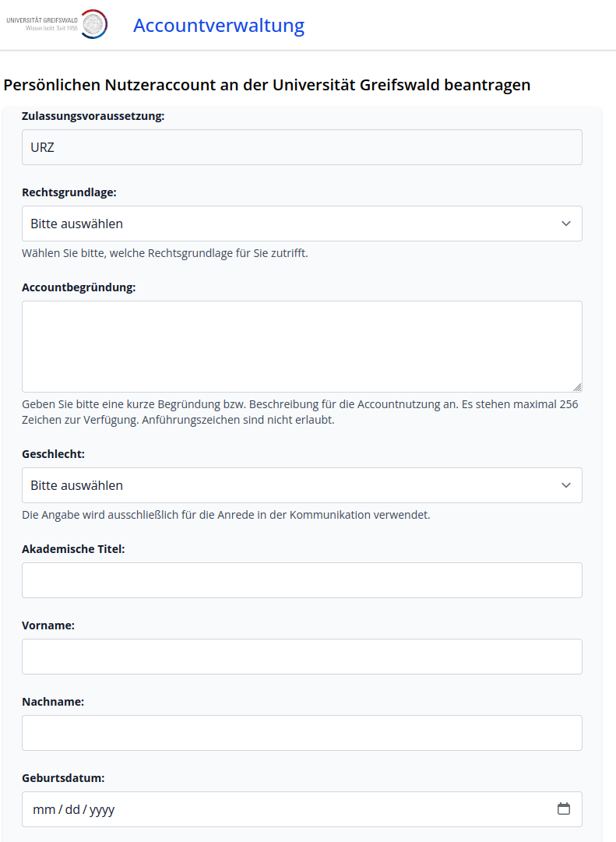
Task: Open the Geburtsdatum calendar picker icon
Action: click(x=564, y=809)
